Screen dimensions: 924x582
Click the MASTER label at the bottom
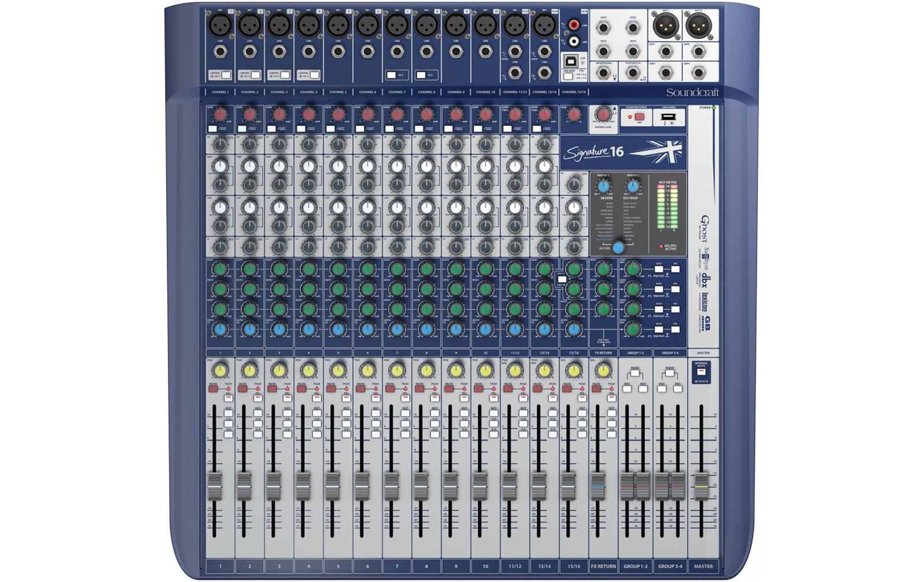tap(703, 566)
